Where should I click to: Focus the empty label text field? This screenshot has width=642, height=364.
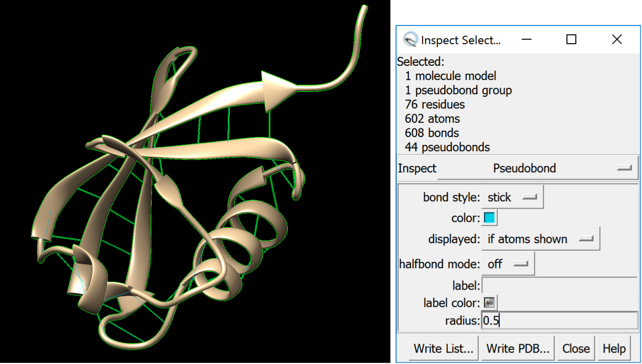559,285
